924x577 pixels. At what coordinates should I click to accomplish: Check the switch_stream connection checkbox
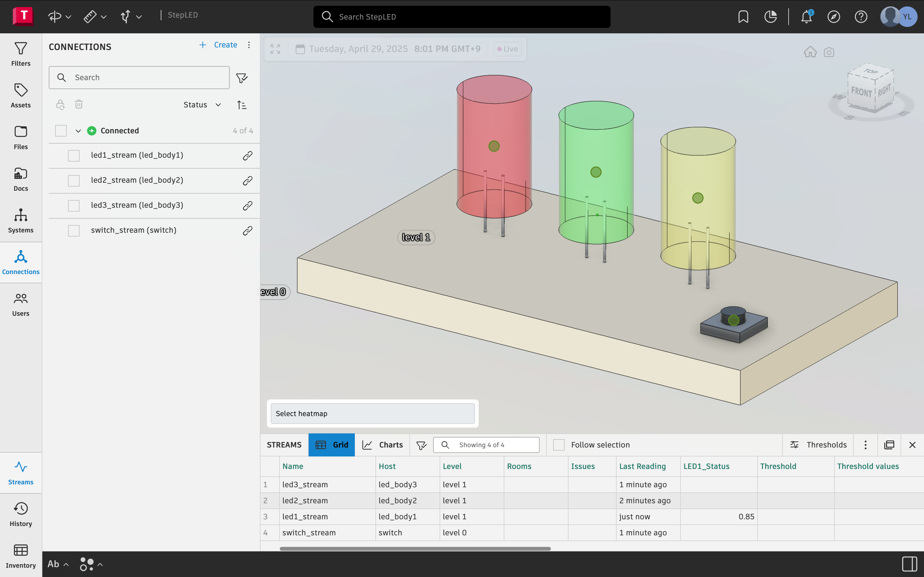74,230
